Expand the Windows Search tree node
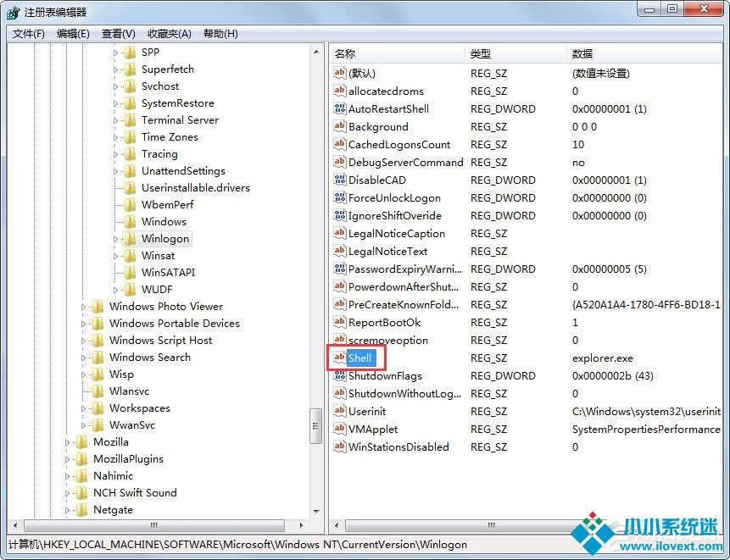Image resolution: width=730 pixels, height=560 pixels. click(83, 358)
